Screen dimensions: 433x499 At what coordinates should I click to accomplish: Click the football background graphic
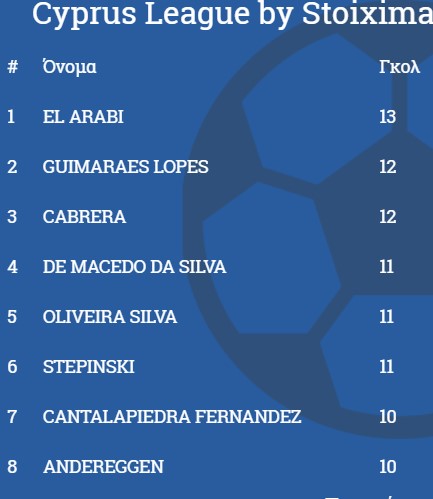click(x=308, y=234)
